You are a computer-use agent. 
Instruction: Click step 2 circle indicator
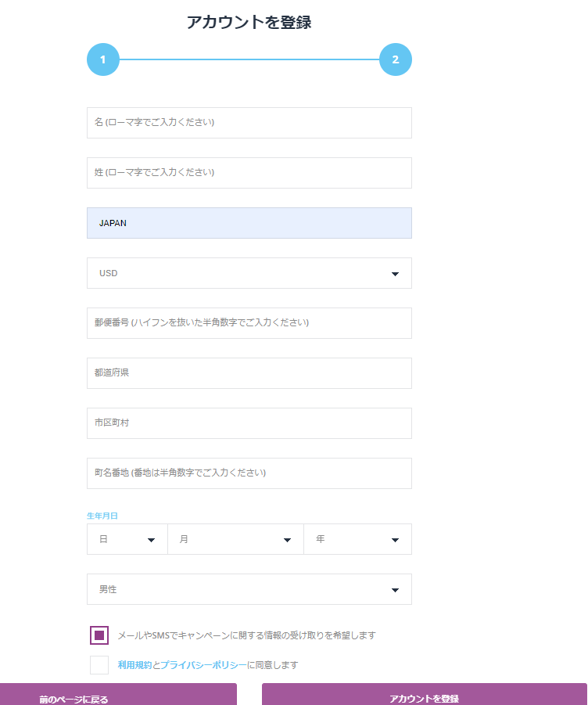click(395, 59)
